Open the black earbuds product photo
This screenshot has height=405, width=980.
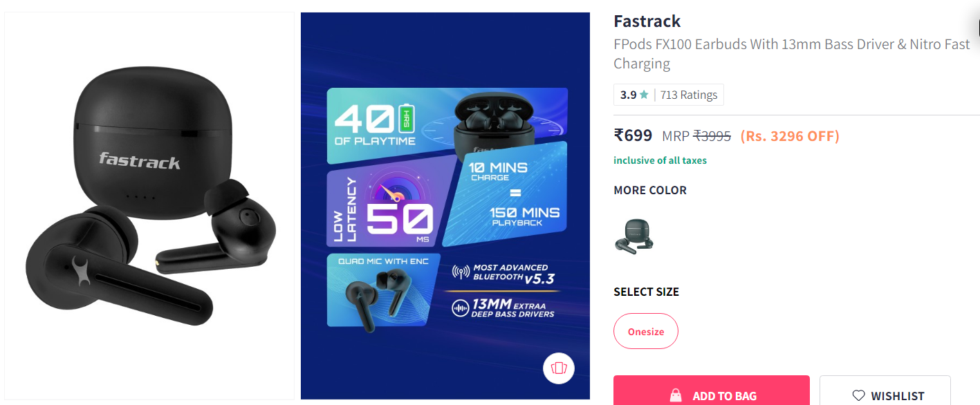(x=150, y=205)
